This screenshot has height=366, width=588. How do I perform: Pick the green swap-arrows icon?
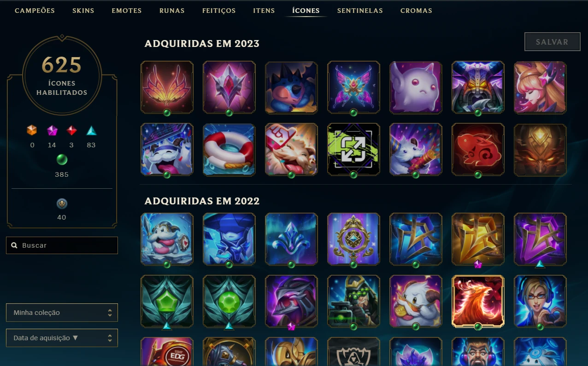click(x=353, y=149)
